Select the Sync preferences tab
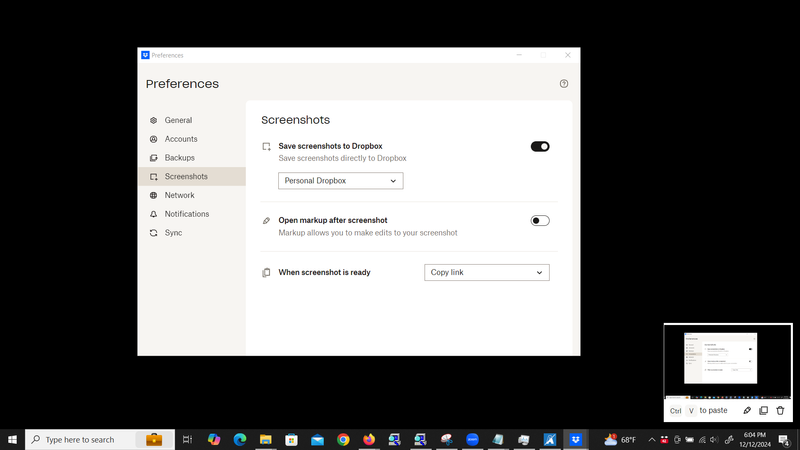Viewport: 800px width, 450px height. coord(173,233)
